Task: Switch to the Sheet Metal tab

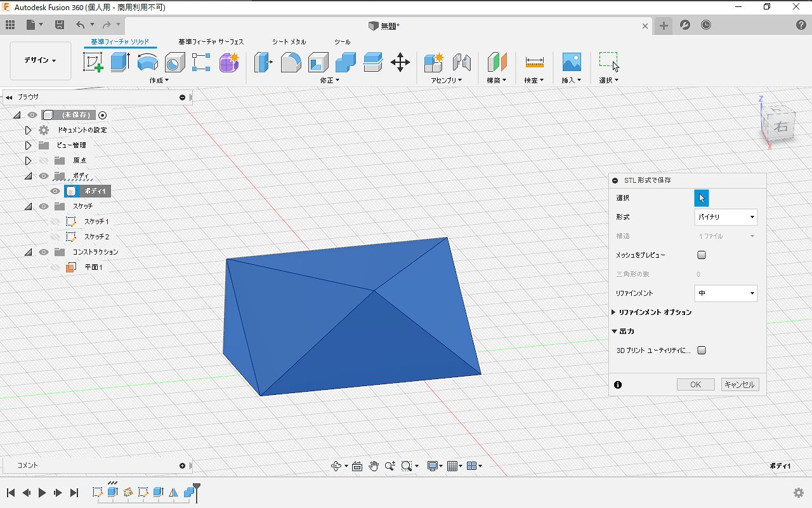Action: [x=289, y=42]
